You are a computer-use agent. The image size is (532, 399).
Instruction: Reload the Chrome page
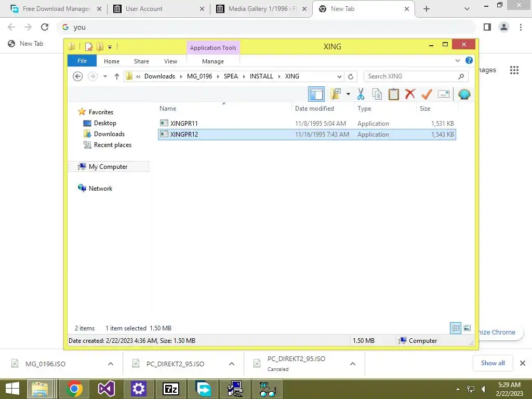(45, 27)
